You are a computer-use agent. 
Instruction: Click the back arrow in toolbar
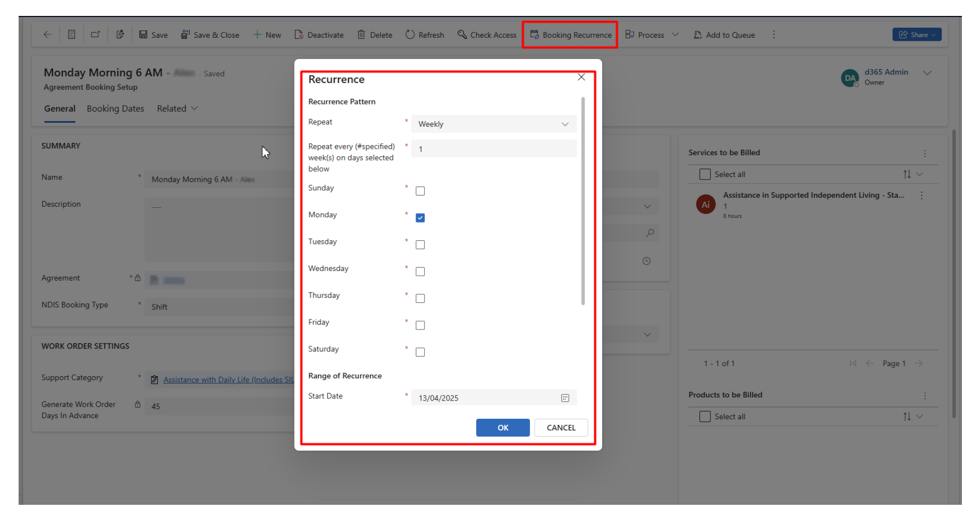[48, 35]
